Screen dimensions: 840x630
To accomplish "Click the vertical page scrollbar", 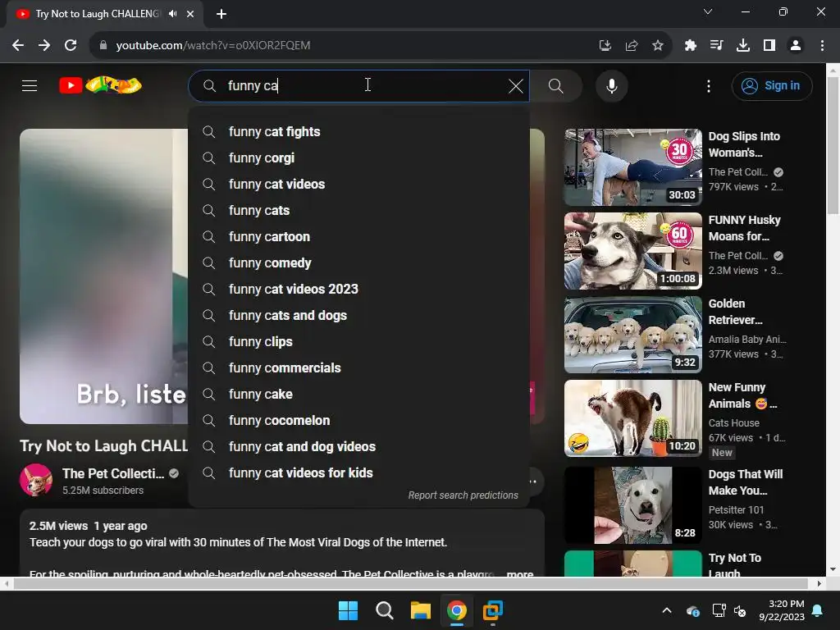I will click(x=833, y=144).
